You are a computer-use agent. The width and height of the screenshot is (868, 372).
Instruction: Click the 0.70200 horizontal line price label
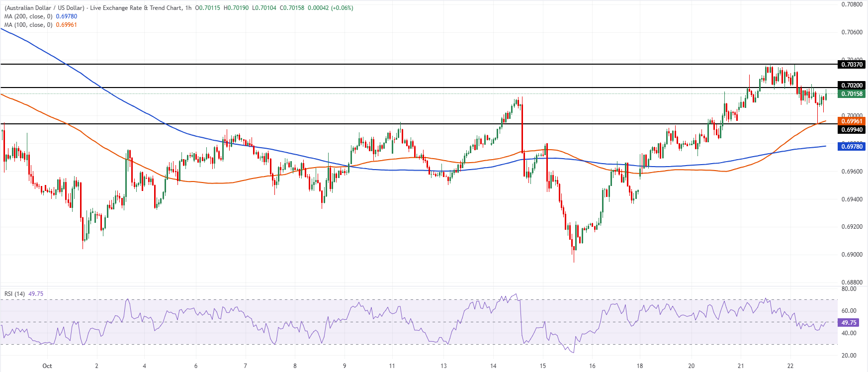[x=852, y=86]
